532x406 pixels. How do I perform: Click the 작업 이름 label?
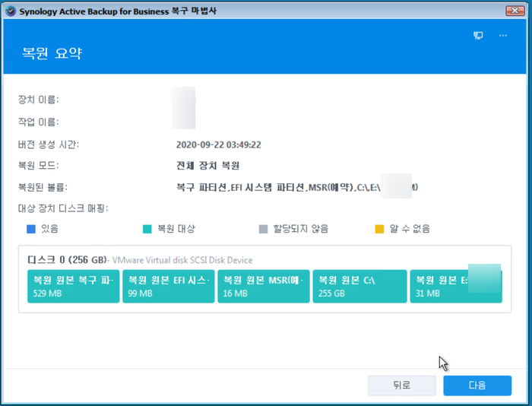tap(38, 122)
